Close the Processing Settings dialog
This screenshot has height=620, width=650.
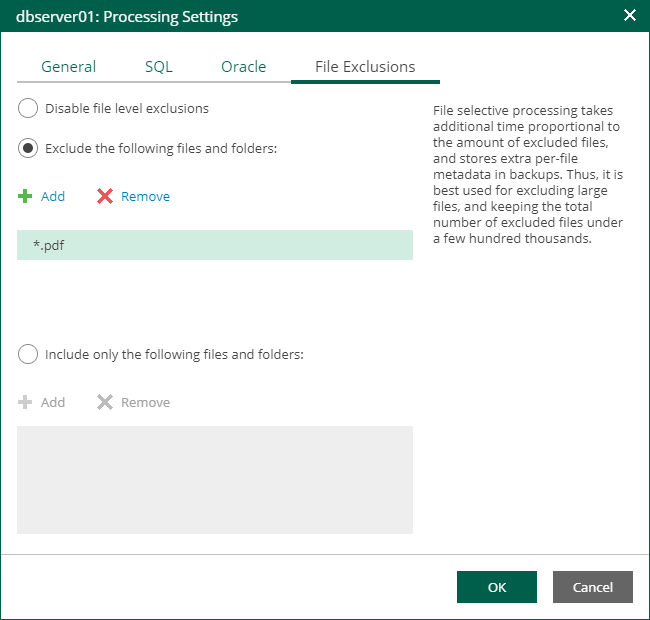pyautogui.click(x=629, y=16)
